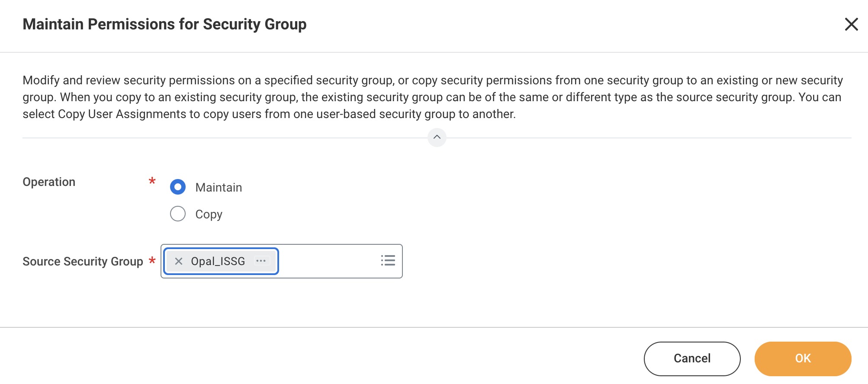Select the Maintain operation radio button

point(178,187)
